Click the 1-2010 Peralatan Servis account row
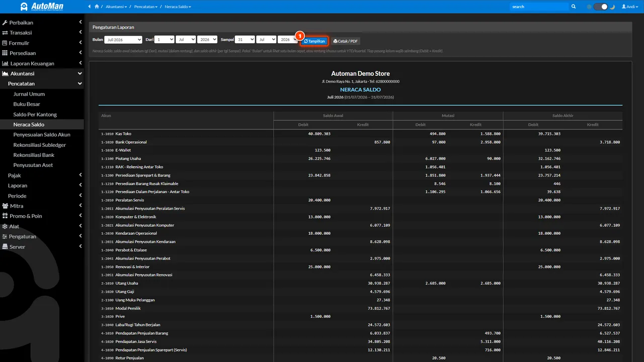The height and width of the screenshot is (362, 644). coord(360,200)
